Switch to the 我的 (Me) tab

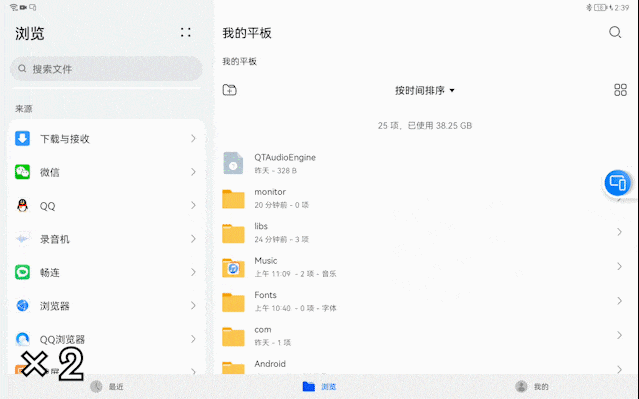click(x=531, y=386)
